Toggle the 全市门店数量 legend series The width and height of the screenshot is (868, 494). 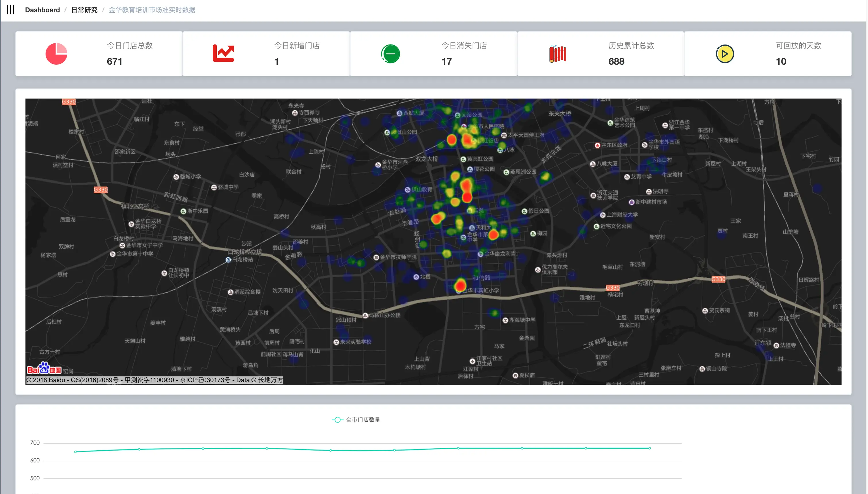356,420
